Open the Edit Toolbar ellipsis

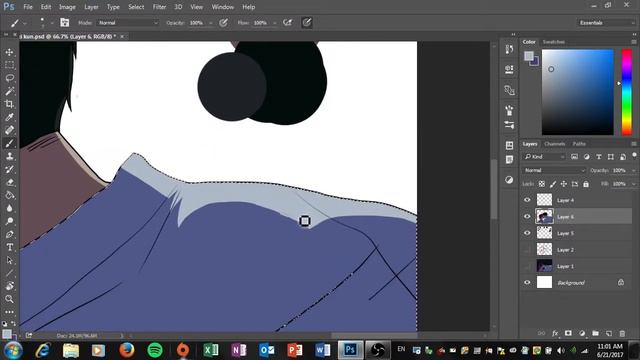tap(9, 312)
